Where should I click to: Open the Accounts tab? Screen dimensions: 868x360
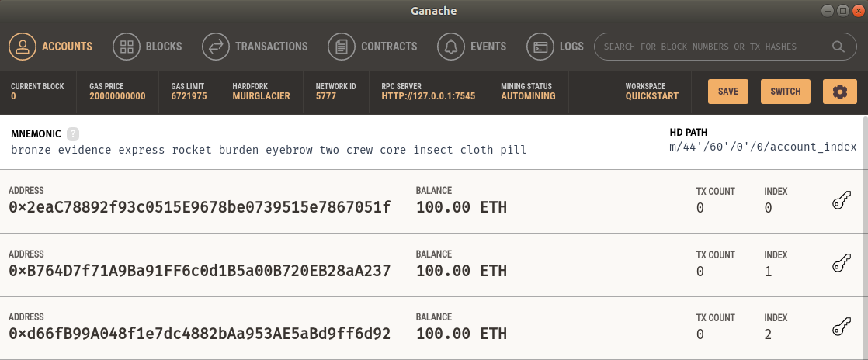(x=51, y=47)
